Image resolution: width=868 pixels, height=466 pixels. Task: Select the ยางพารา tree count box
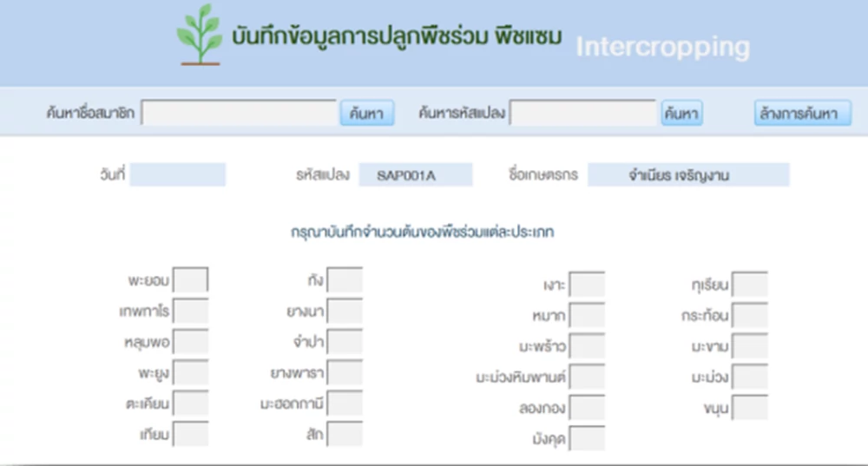point(345,373)
